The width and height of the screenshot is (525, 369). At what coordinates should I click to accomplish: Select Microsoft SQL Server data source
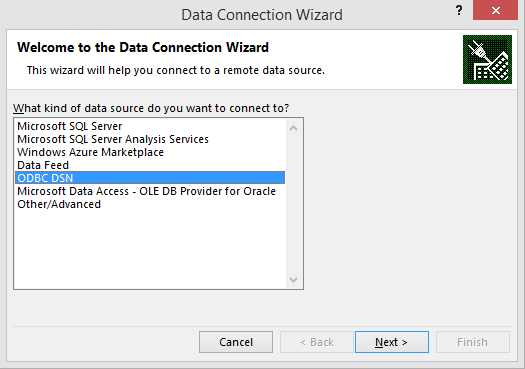pyautogui.click(x=70, y=126)
